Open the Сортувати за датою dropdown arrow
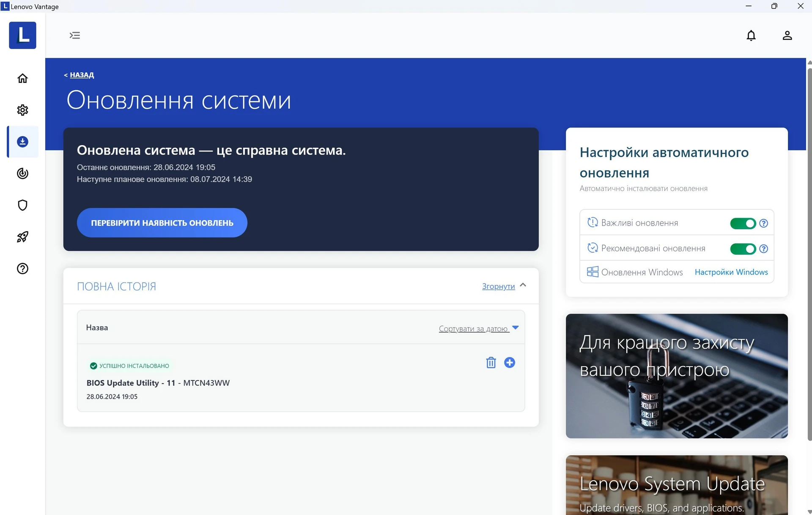Viewport: 812px width, 515px height. (x=516, y=328)
